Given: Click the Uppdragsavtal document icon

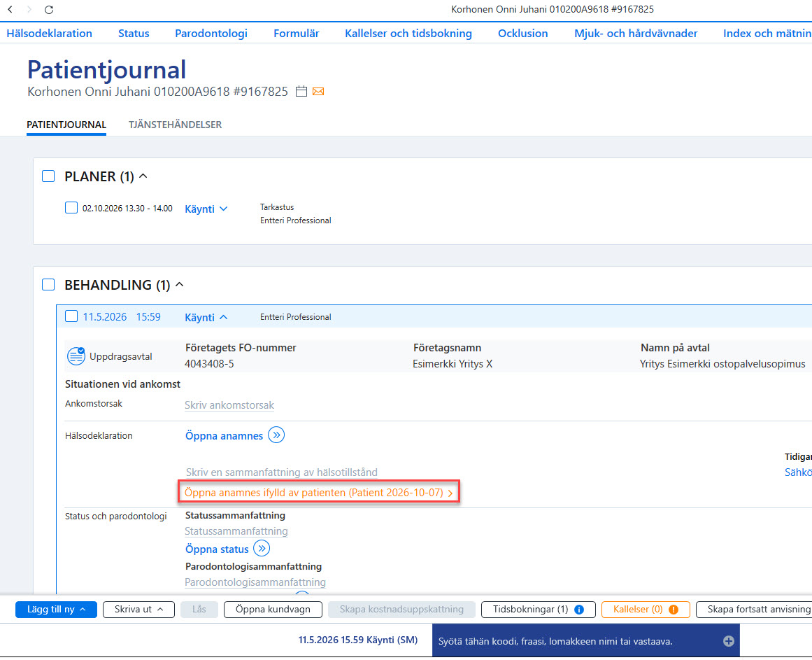Looking at the screenshot, I should (x=76, y=356).
